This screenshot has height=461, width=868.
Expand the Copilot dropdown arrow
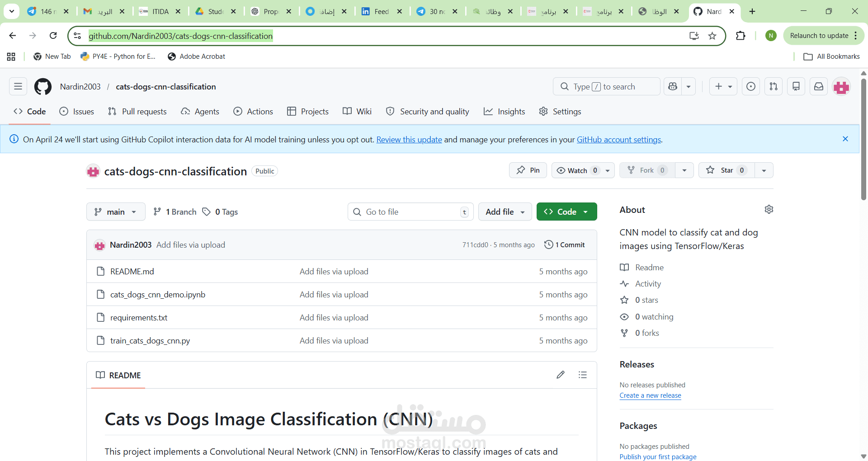689,86
